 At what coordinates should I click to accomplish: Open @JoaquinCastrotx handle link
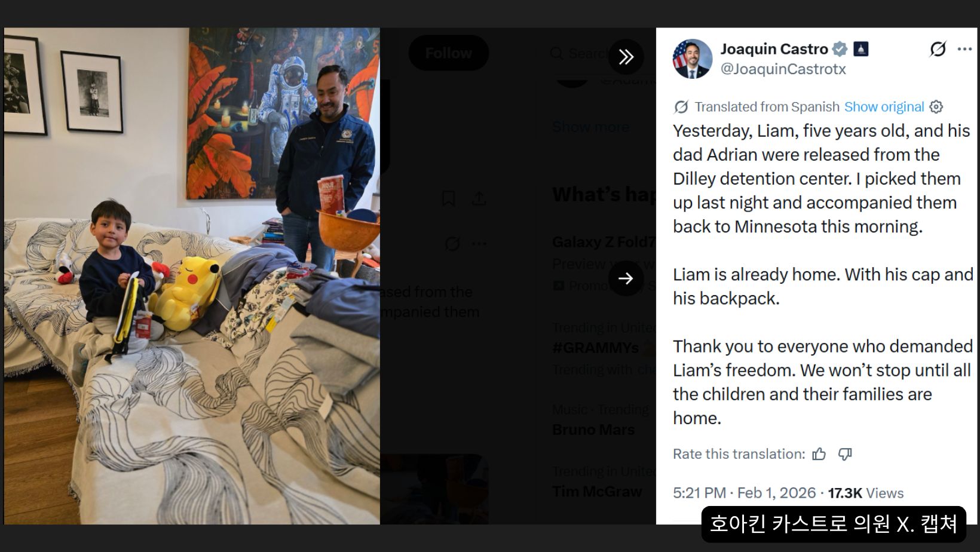click(x=783, y=69)
